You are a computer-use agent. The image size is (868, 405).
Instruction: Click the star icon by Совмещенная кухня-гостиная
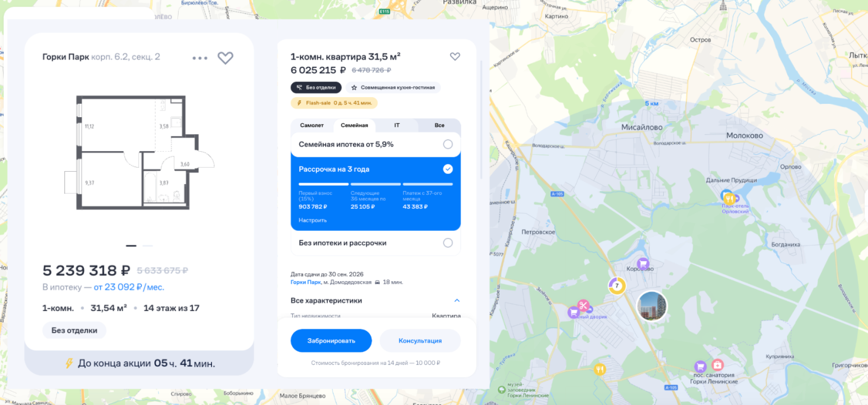click(x=354, y=87)
